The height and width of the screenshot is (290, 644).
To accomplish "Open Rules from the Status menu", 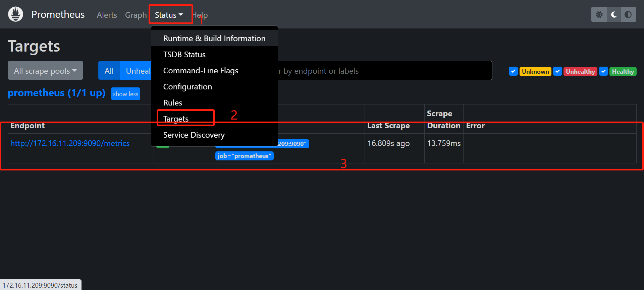I will pyautogui.click(x=172, y=103).
